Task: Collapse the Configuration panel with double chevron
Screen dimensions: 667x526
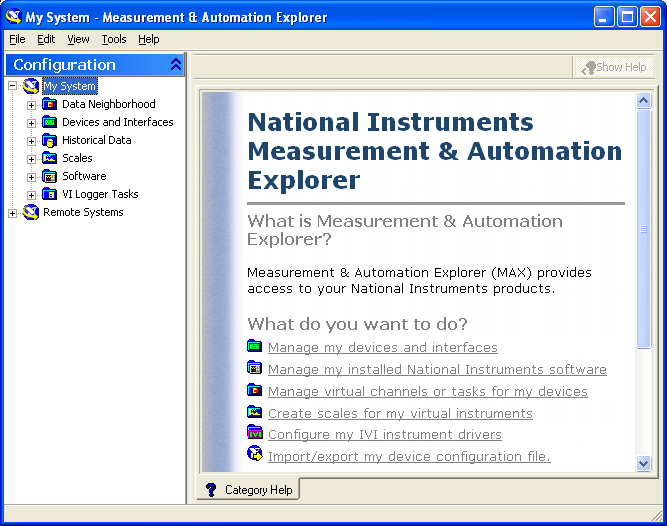Action: point(176,65)
